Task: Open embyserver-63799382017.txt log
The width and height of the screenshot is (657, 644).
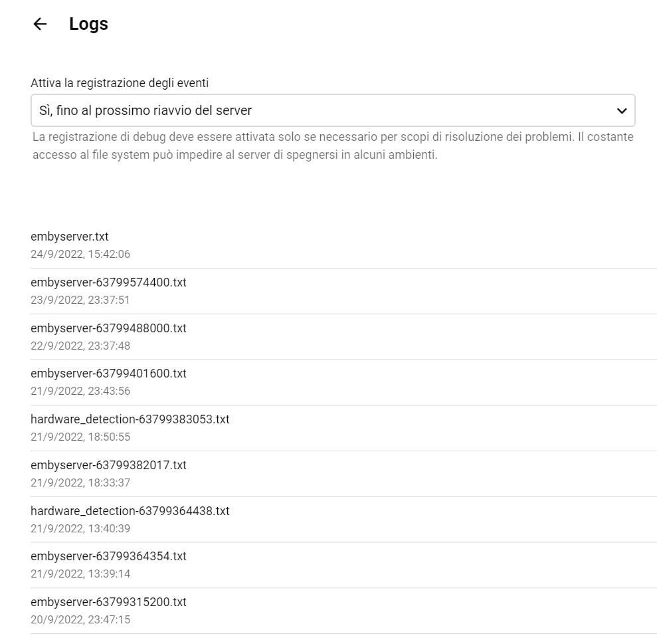Action: point(108,465)
